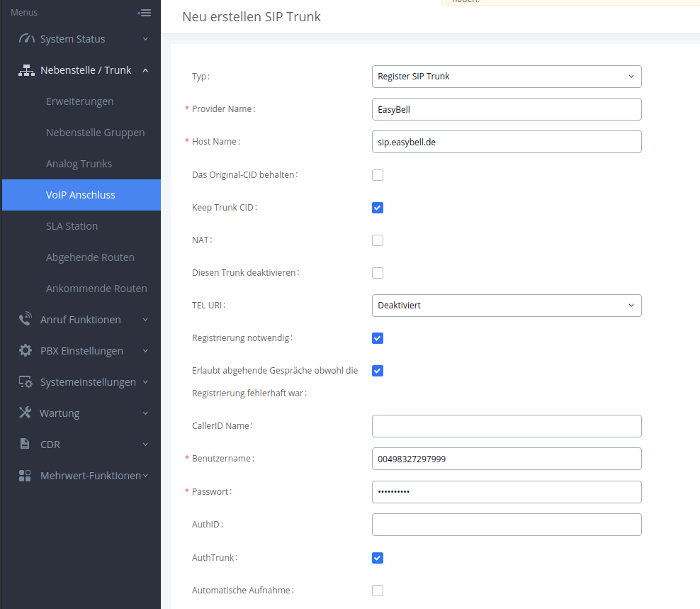The width and height of the screenshot is (700, 609).
Task: Click the Anruf Funktionen phone icon
Action: tap(26, 320)
